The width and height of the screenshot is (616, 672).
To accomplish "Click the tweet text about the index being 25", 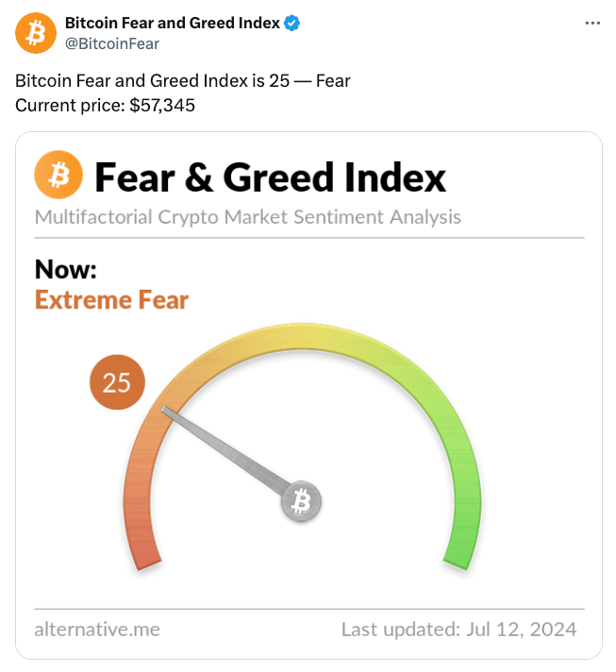I will pyautogui.click(x=183, y=81).
